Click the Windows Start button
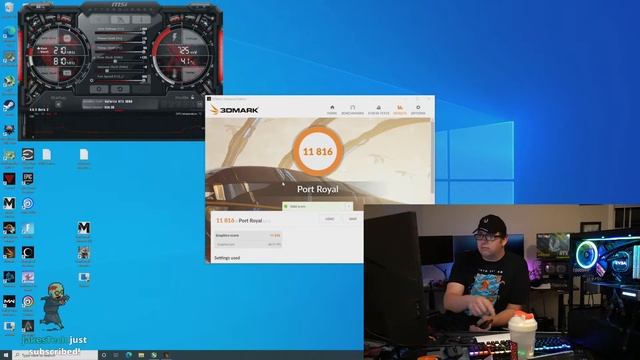 click(6, 355)
